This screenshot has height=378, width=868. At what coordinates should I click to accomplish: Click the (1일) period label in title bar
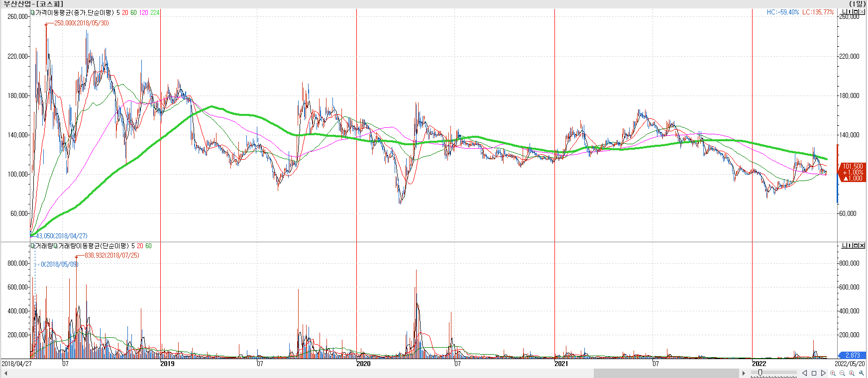tap(857, 4)
